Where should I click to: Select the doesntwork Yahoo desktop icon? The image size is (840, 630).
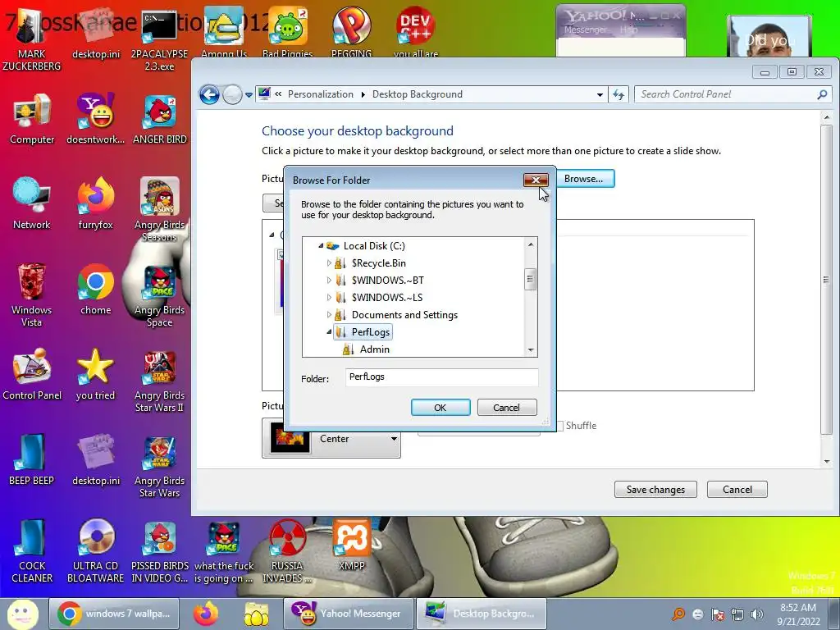coord(95,119)
